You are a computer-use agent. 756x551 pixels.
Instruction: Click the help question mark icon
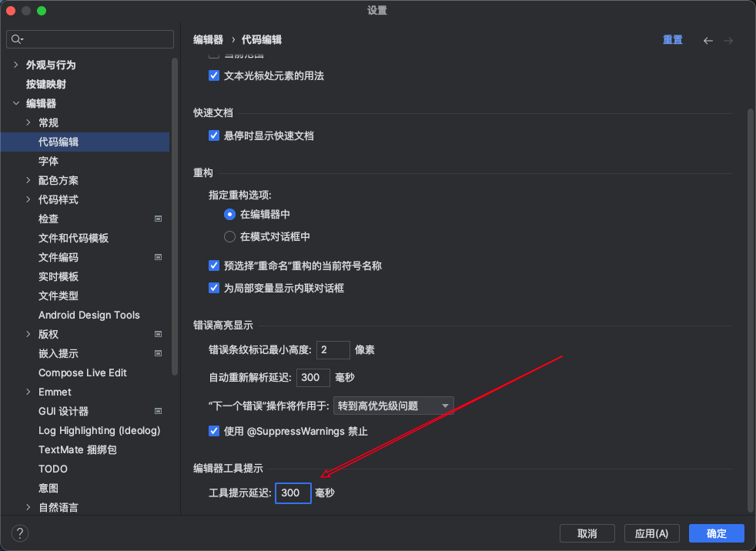[x=20, y=533]
